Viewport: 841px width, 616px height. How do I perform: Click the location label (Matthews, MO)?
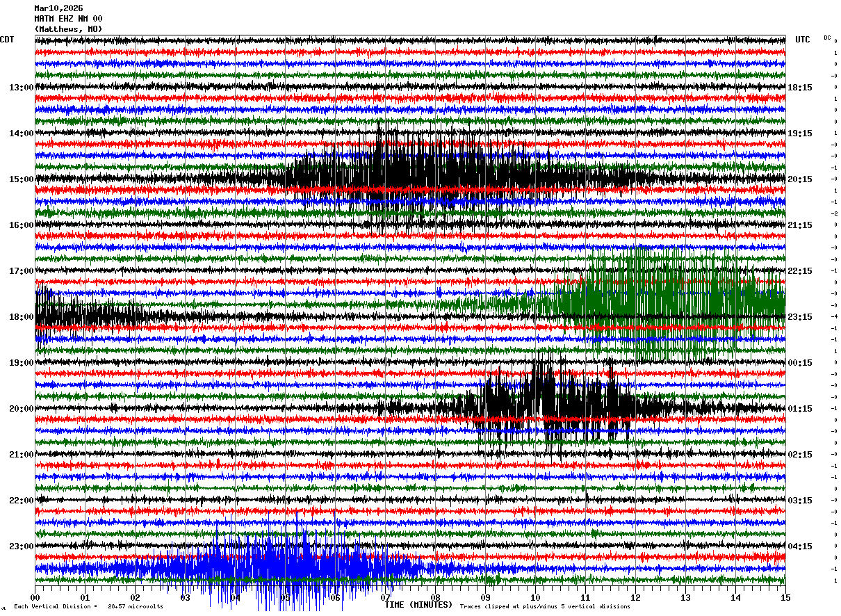click(x=68, y=29)
